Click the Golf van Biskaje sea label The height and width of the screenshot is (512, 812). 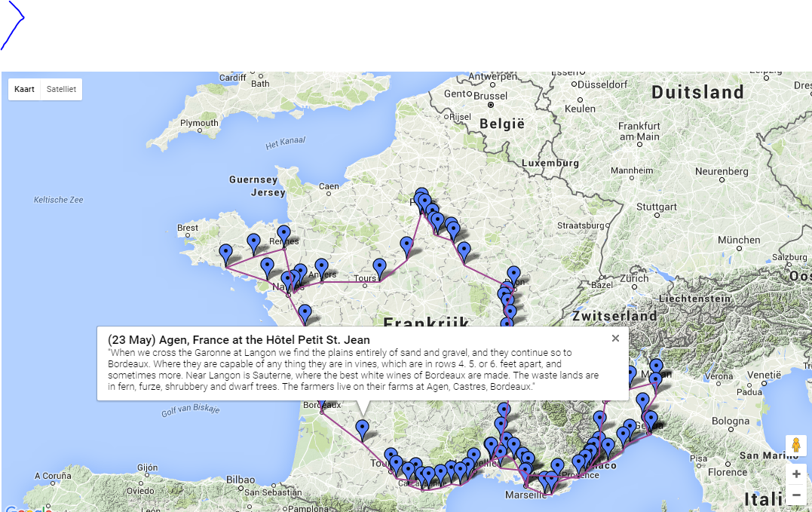(x=191, y=410)
